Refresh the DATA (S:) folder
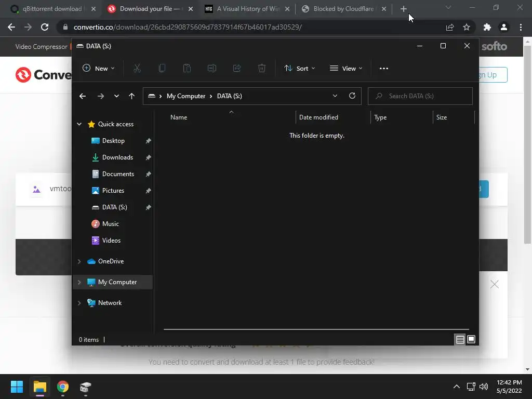Image resolution: width=532 pixels, height=399 pixels. tap(352, 96)
